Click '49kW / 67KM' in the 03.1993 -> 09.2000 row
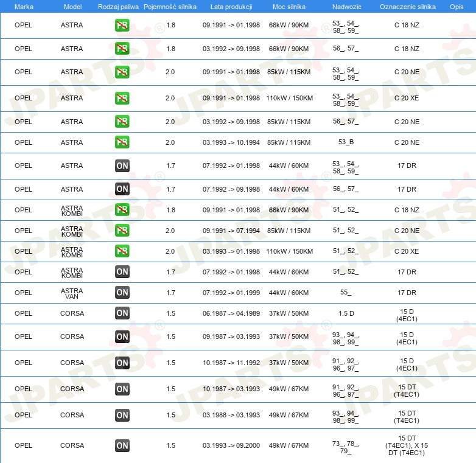Screen dimensions: 476x463 click(289, 445)
